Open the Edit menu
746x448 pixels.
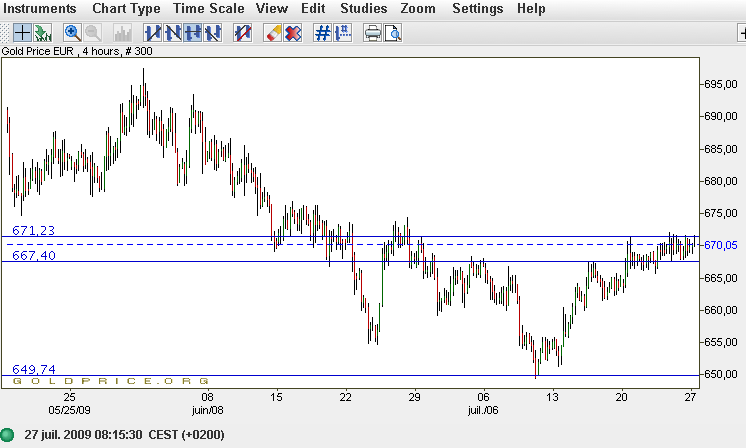point(313,9)
